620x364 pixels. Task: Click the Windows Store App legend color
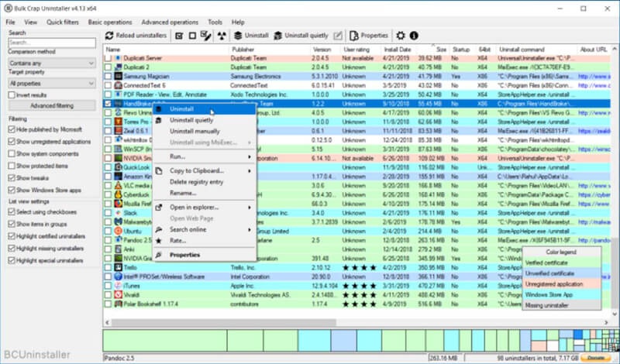click(561, 295)
